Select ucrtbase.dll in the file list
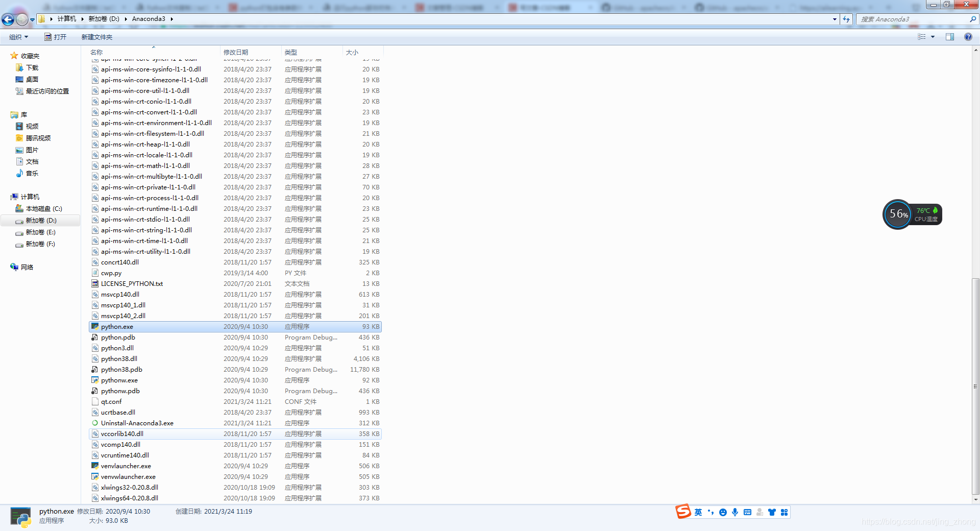The width and height of the screenshot is (980, 531). pyautogui.click(x=235, y=412)
